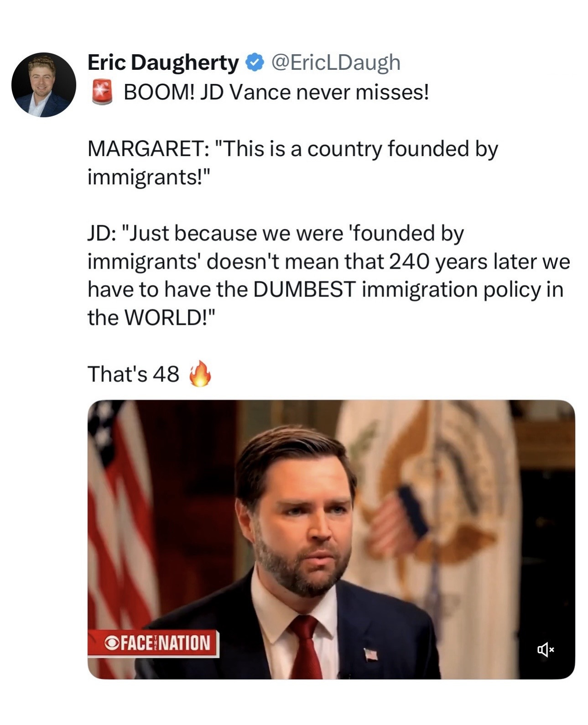
Task: Play the Face the Nation video clip
Action: 331,539
